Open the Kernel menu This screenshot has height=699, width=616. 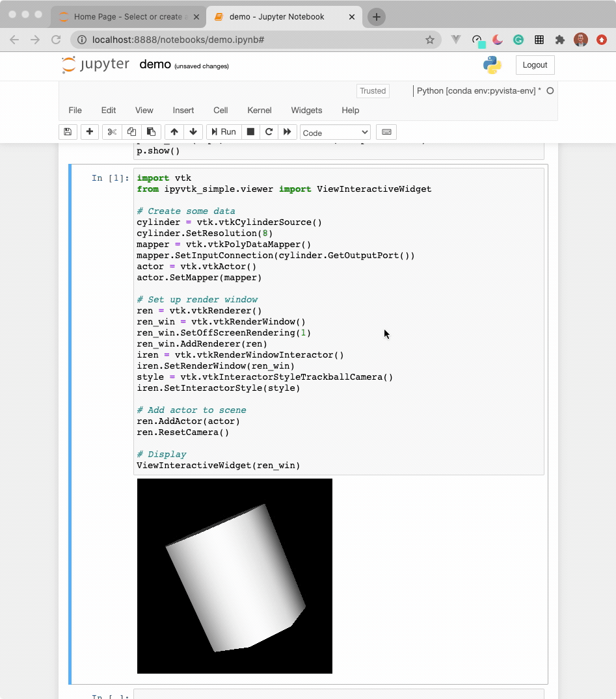tap(259, 110)
